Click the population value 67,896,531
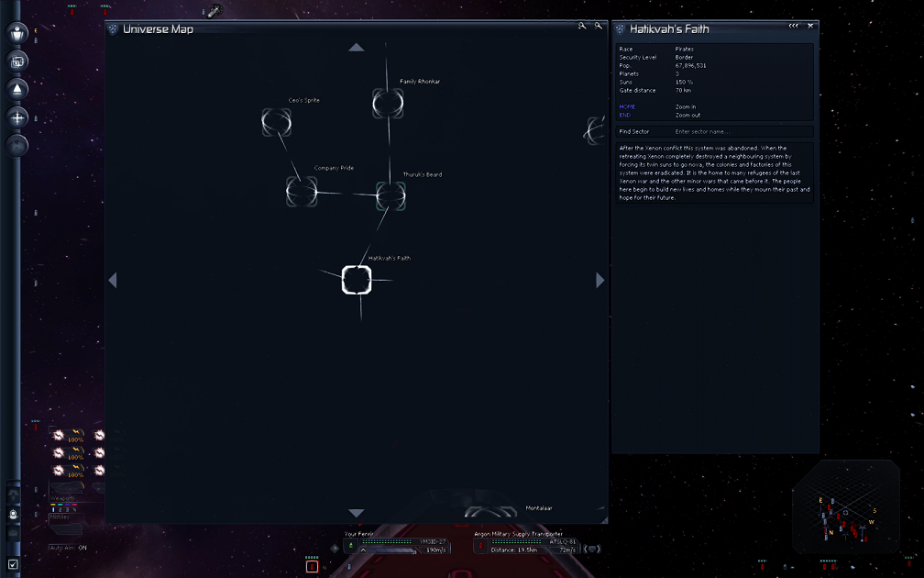This screenshot has height=578, width=924. pos(690,65)
